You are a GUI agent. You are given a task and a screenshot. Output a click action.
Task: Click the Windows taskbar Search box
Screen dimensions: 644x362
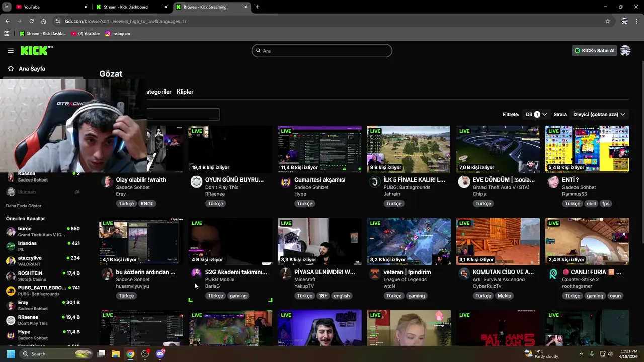[x=56, y=354]
